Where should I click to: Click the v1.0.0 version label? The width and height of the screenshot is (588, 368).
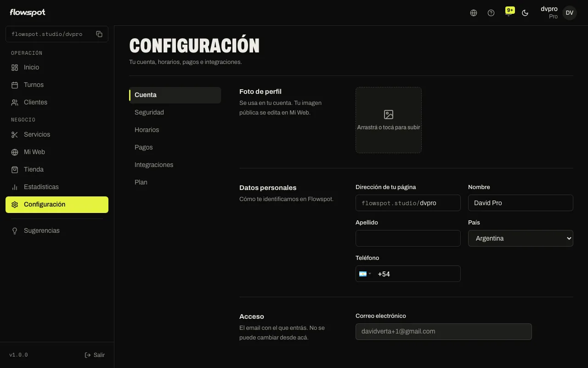(19, 355)
